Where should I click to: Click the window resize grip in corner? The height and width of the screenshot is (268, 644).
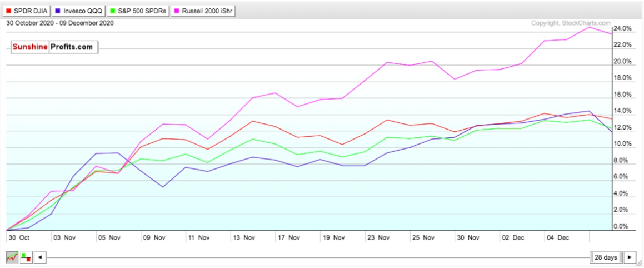(x=638, y=264)
